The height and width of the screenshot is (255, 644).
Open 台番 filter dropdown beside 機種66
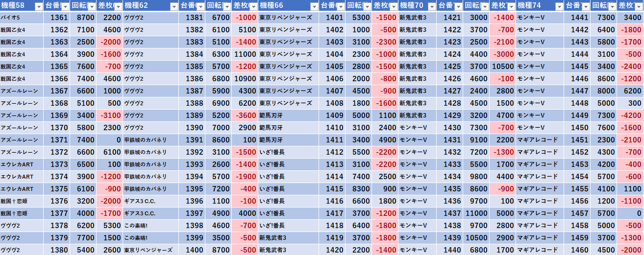(340, 6)
